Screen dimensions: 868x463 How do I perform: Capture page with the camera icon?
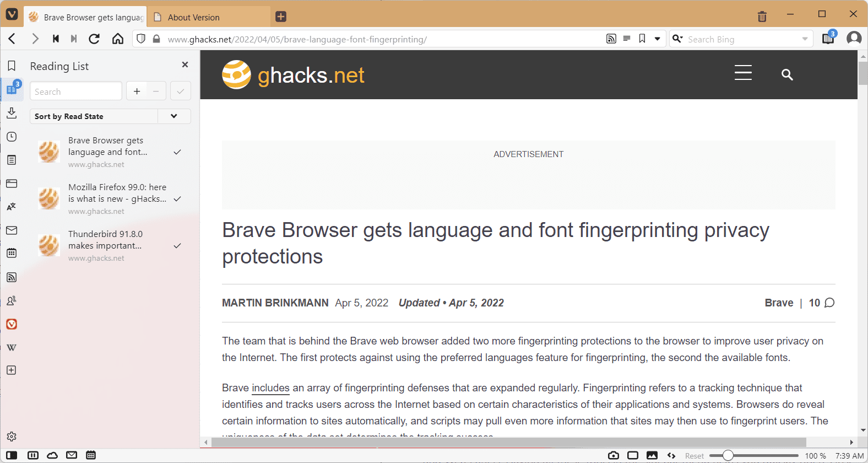[x=614, y=455]
